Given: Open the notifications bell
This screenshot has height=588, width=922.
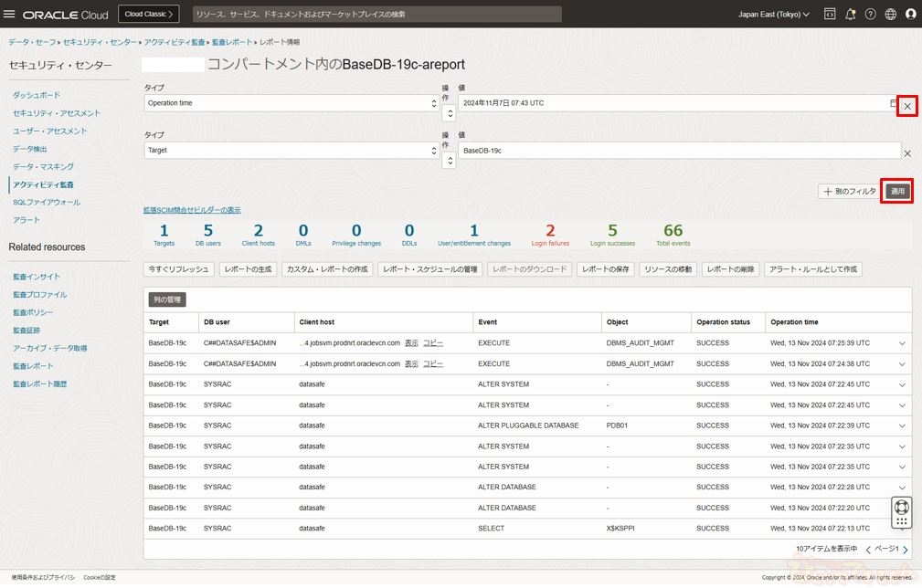Looking at the screenshot, I should (x=850, y=15).
